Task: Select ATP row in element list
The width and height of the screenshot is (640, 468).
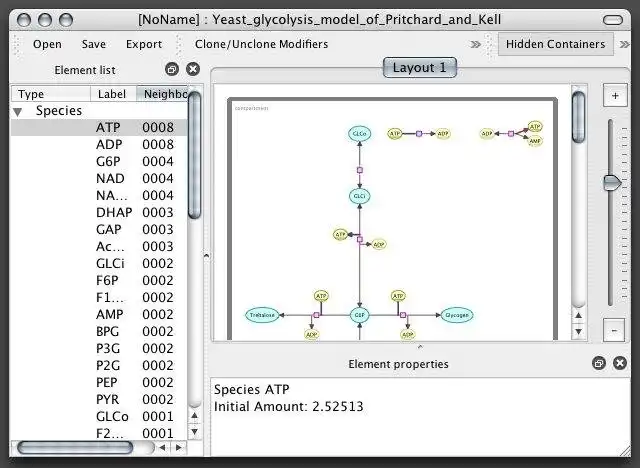Action: pyautogui.click(x=99, y=128)
